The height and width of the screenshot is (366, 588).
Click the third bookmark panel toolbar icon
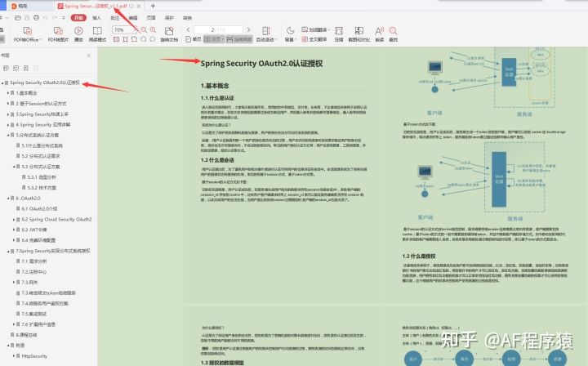[26, 68]
